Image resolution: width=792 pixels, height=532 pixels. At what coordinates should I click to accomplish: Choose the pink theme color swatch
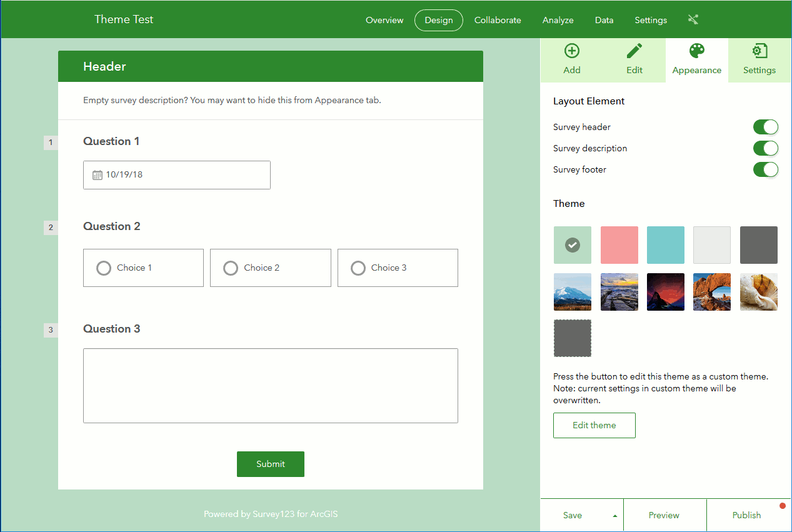[619, 245]
